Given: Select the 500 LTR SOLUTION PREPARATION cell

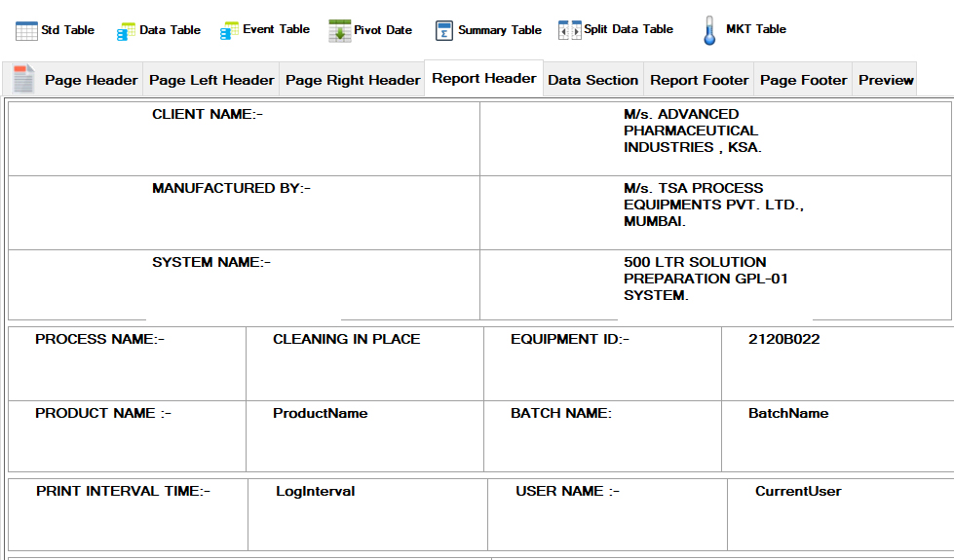Looking at the screenshot, I should [x=715, y=284].
